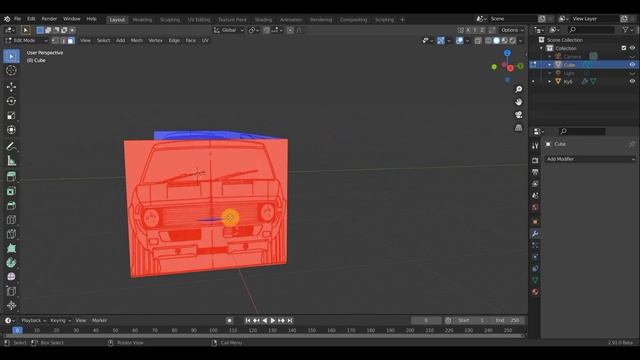Select the Poly Build tool
This screenshot has height=360, width=640.
[11, 248]
